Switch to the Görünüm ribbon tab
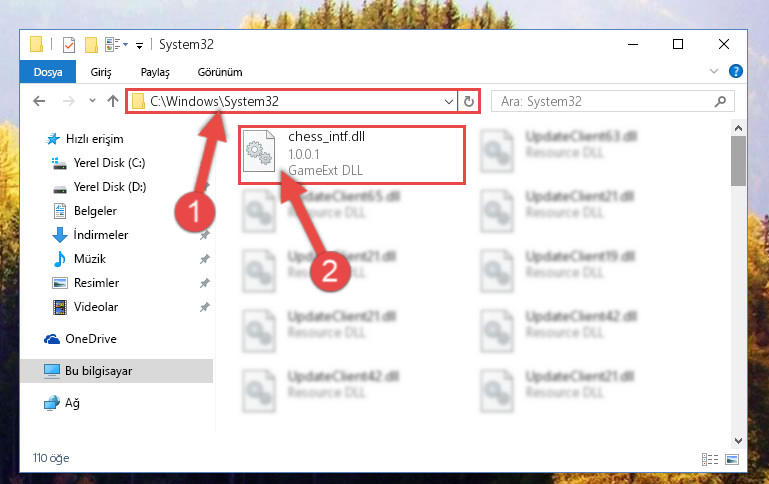The height and width of the screenshot is (484, 769). tap(220, 72)
